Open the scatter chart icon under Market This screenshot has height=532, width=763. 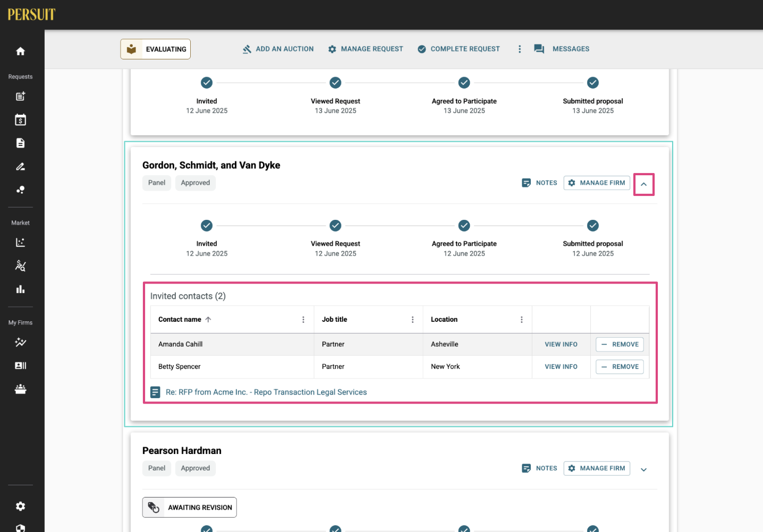point(20,243)
